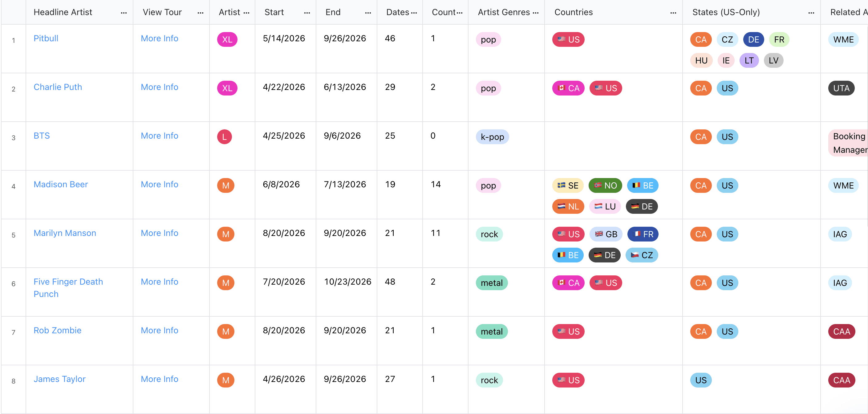Open States (US-Only) column options ellipsis
The height and width of the screenshot is (414, 868).
pyautogui.click(x=811, y=13)
